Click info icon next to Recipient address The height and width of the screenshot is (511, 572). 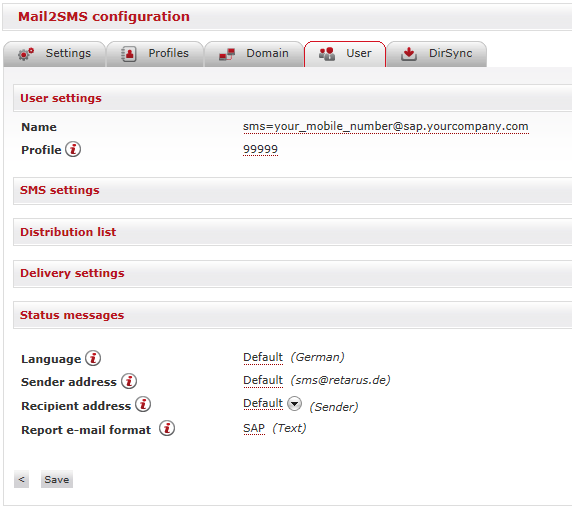tap(143, 404)
